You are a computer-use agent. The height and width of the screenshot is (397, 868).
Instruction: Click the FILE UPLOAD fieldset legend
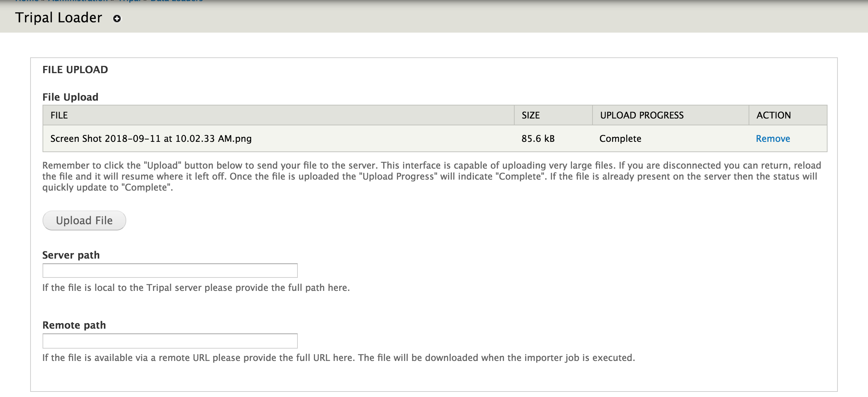tap(75, 70)
